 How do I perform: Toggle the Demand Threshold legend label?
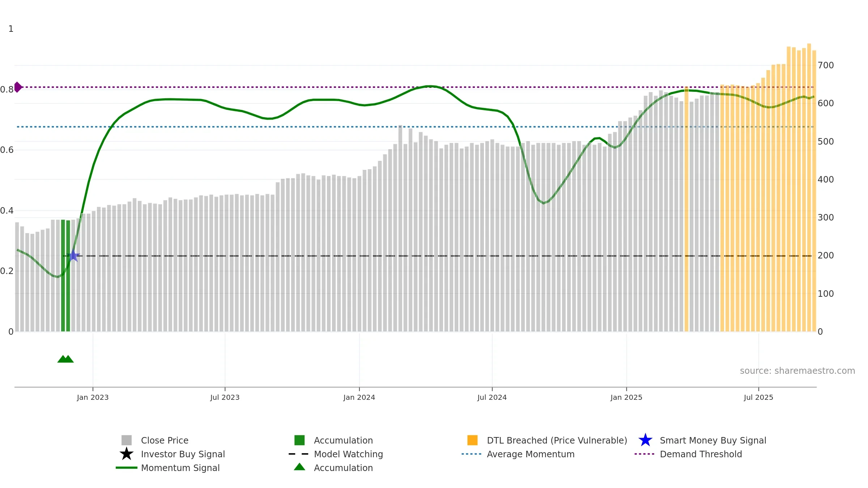point(701,454)
